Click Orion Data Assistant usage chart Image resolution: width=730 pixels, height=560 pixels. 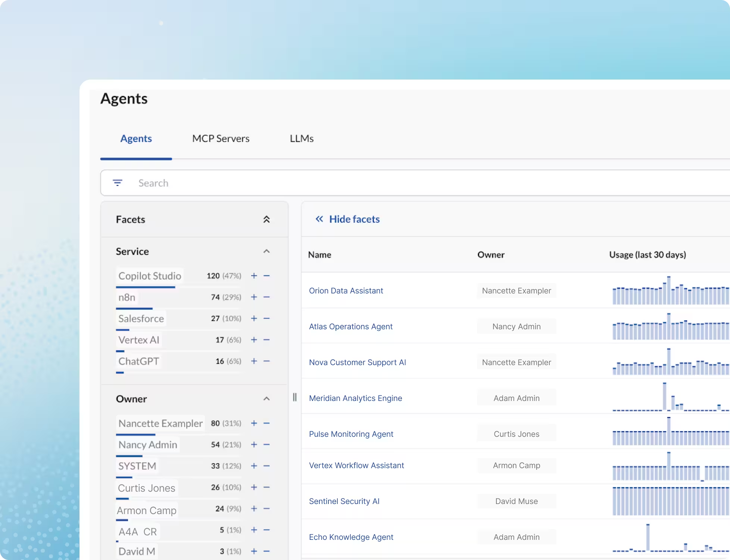point(671,290)
